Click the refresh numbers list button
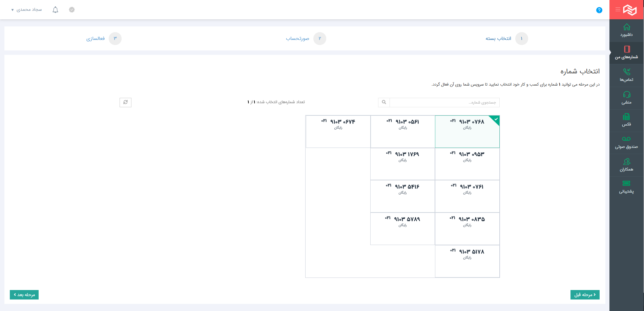 (x=125, y=102)
